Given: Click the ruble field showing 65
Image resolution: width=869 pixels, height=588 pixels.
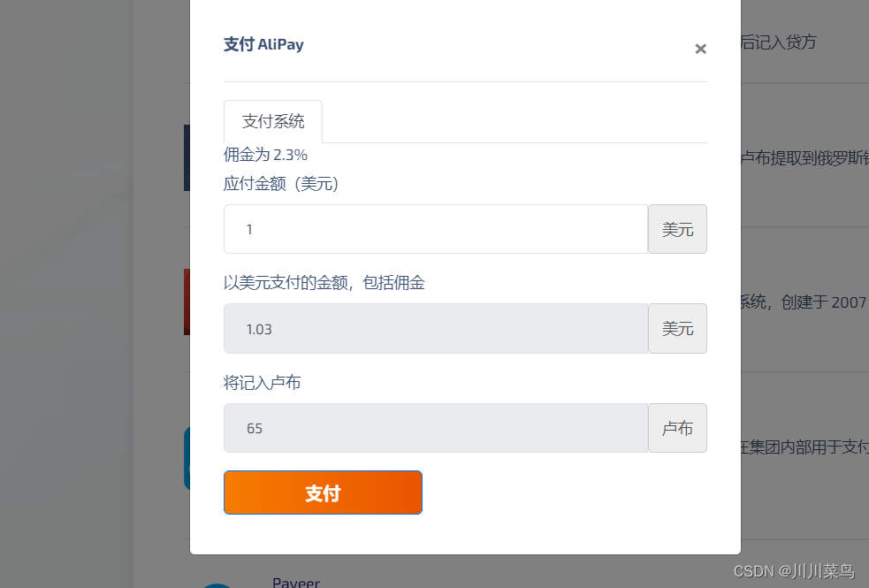Looking at the screenshot, I should (x=435, y=427).
